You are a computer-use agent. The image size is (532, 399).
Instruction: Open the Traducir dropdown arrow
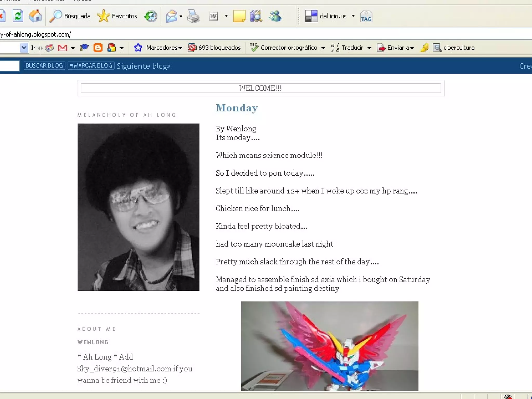(x=369, y=48)
